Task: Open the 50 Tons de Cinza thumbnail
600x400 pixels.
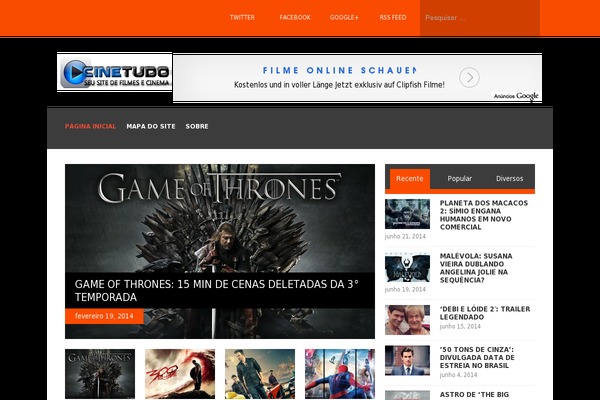Action: click(407, 361)
